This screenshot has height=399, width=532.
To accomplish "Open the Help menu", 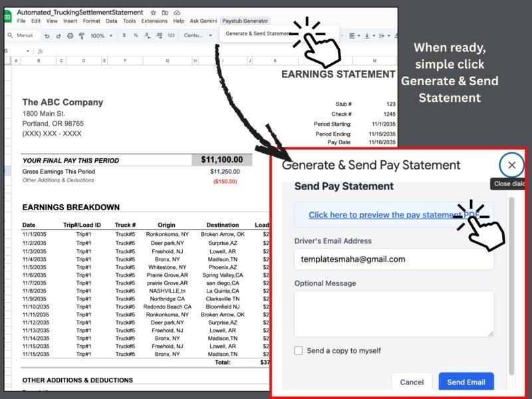I will click(179, 21).
